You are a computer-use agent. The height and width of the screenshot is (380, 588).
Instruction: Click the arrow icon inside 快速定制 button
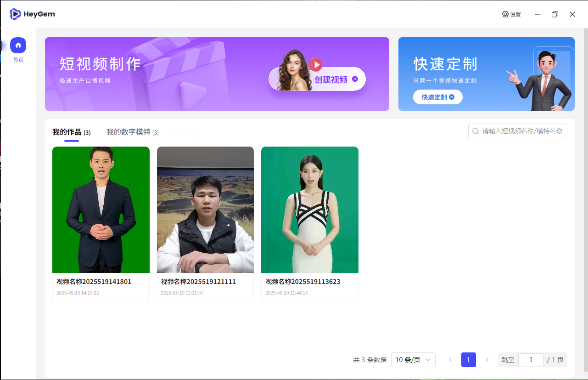(452, 97)
